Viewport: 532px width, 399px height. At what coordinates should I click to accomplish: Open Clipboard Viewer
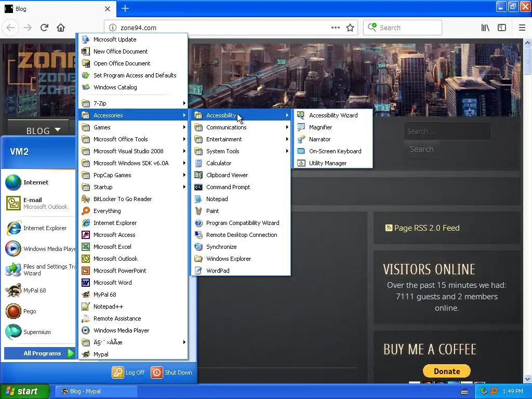click(241, 175)
